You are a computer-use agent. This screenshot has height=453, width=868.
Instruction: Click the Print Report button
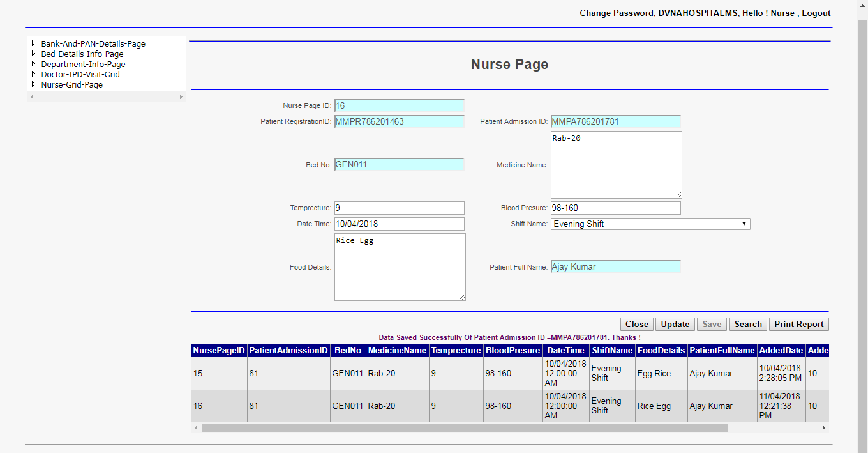[799, 324]
